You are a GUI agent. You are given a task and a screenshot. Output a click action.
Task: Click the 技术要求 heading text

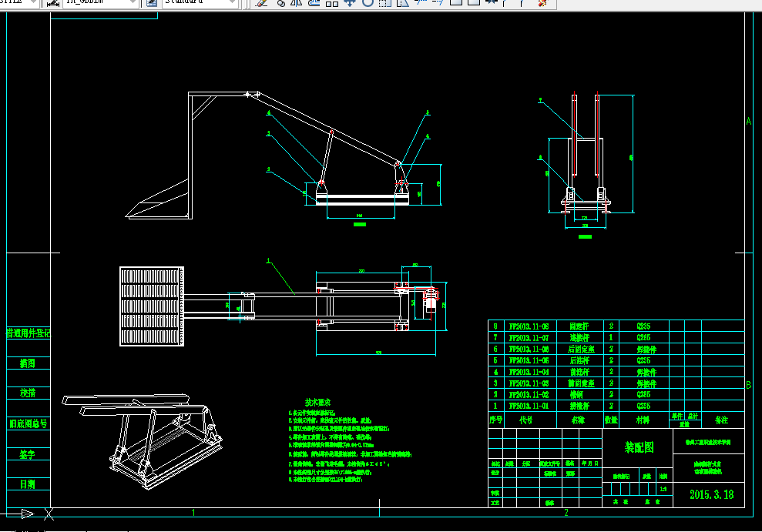pos(317,403)
